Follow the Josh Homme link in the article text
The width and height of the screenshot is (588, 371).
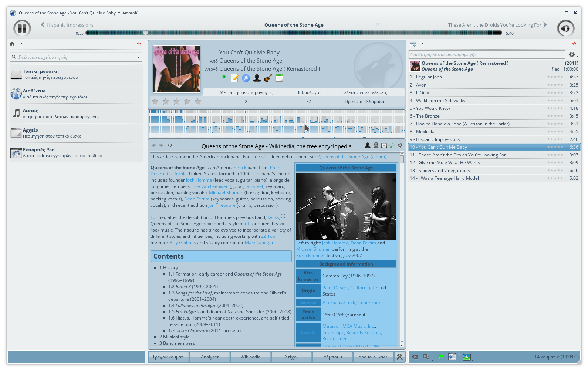point(199,180)
